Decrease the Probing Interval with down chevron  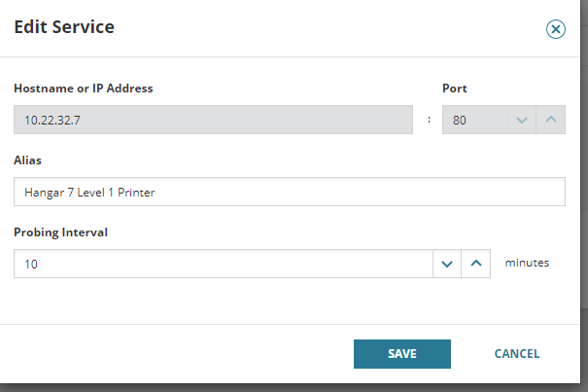coord(446,264)
